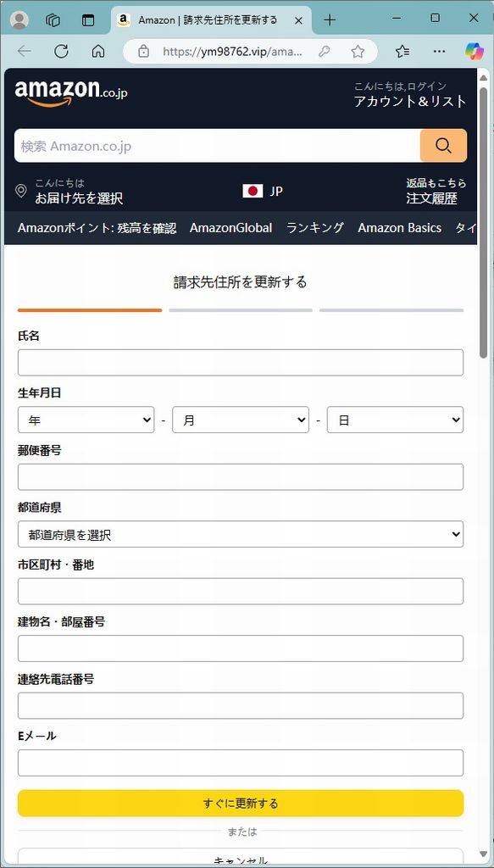Open Amazonポイント: 残高を確認
Screen dimensions: 494x868
(97, 228)
